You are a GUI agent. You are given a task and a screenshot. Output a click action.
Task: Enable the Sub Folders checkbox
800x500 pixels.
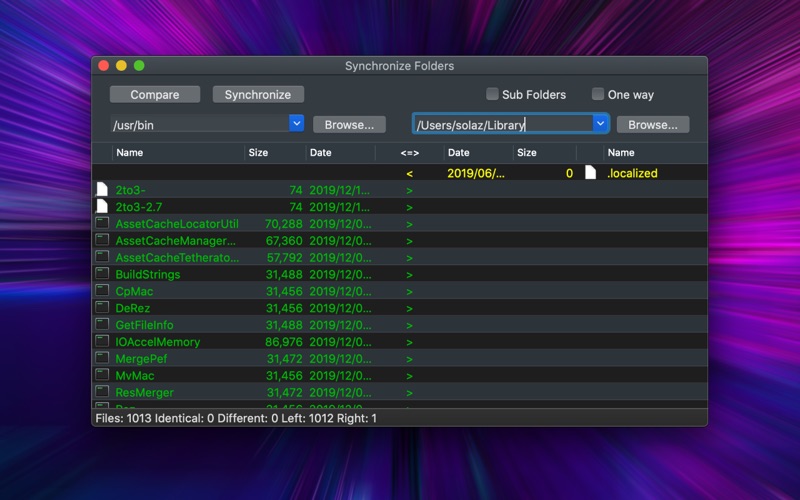[492, 94]
